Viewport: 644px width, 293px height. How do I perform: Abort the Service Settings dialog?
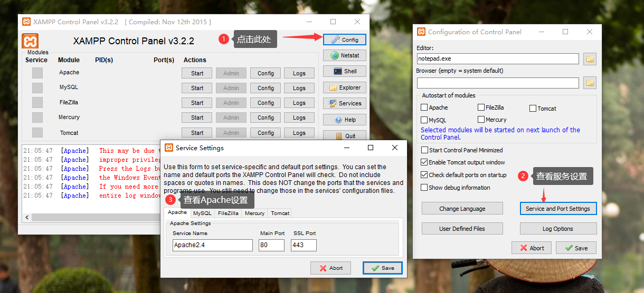(330, 268)
